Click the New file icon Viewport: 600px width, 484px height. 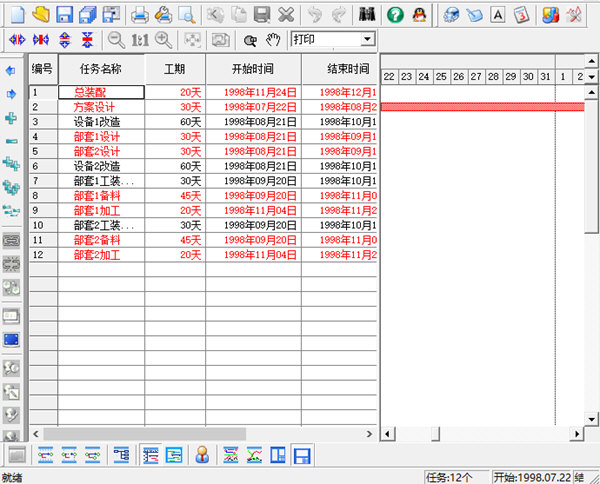pyautogui.click(x=16, y=14)
